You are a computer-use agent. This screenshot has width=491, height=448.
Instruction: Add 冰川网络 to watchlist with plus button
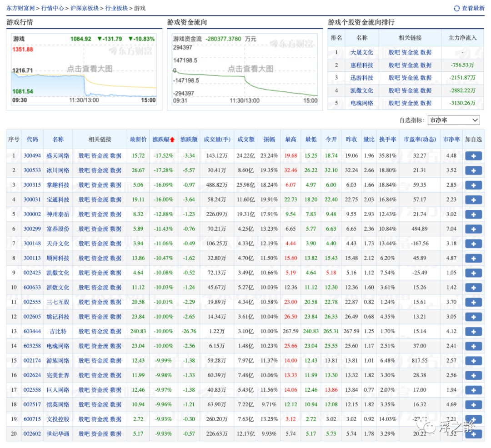point(473,170)
